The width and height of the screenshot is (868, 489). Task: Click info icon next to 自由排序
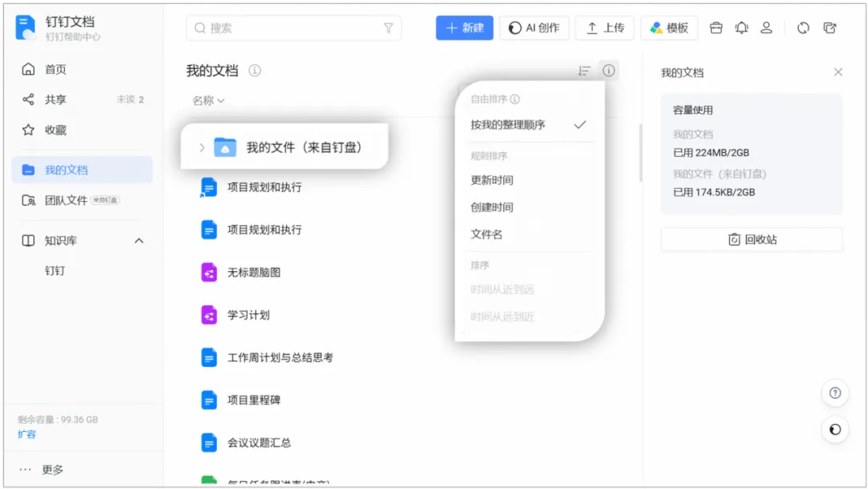coord(515,99)
